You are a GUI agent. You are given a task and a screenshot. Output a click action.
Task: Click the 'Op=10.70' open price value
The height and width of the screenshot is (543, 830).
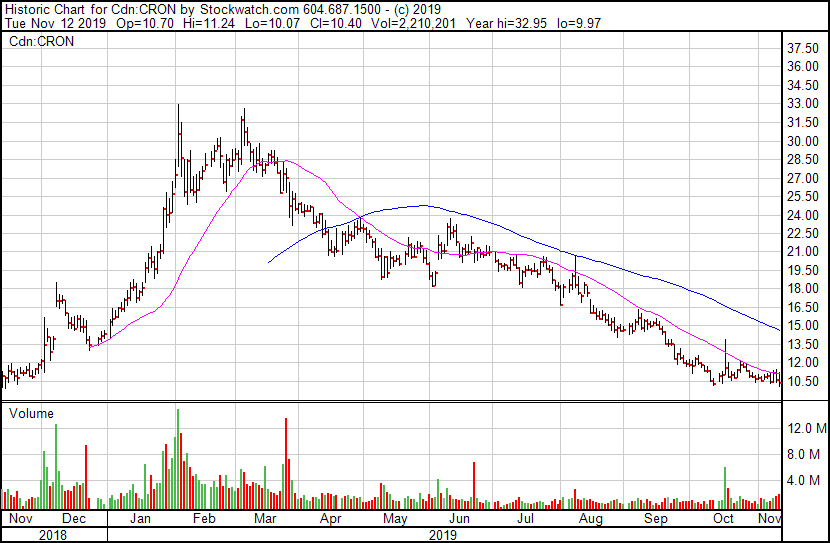(x=145, y=23)
